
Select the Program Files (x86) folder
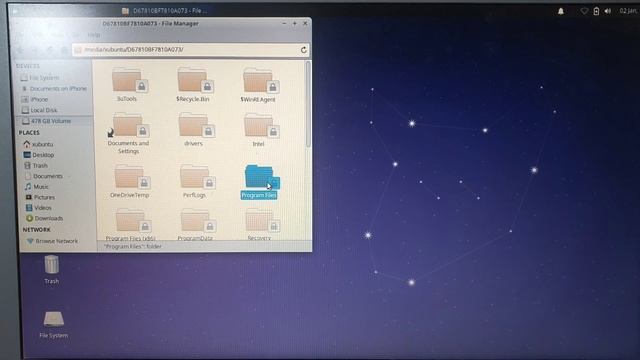coord(130,224)
